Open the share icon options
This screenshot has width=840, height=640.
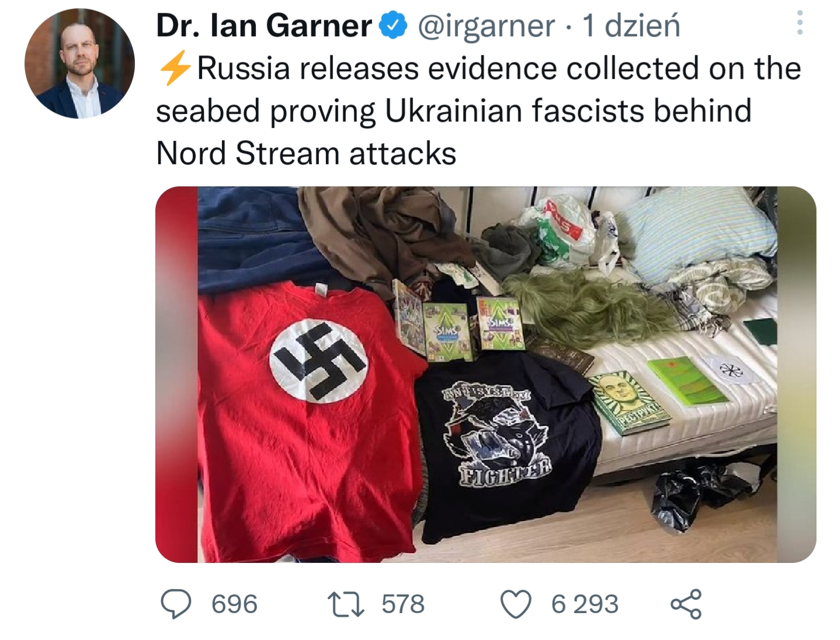pyautogui.click(x=686, y=604)
